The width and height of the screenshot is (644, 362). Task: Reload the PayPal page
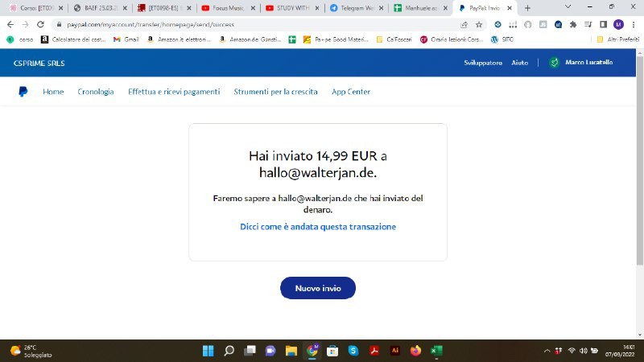click(40, 25)
